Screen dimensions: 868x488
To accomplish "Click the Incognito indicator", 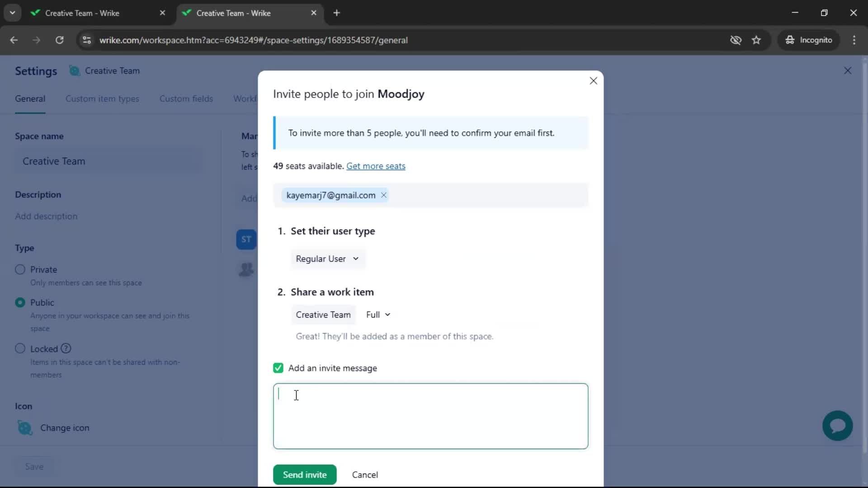I will click(x=809, y=40).
